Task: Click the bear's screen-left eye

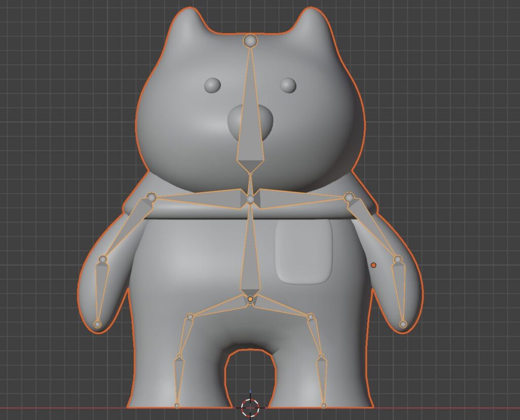Action: (212, 85)
